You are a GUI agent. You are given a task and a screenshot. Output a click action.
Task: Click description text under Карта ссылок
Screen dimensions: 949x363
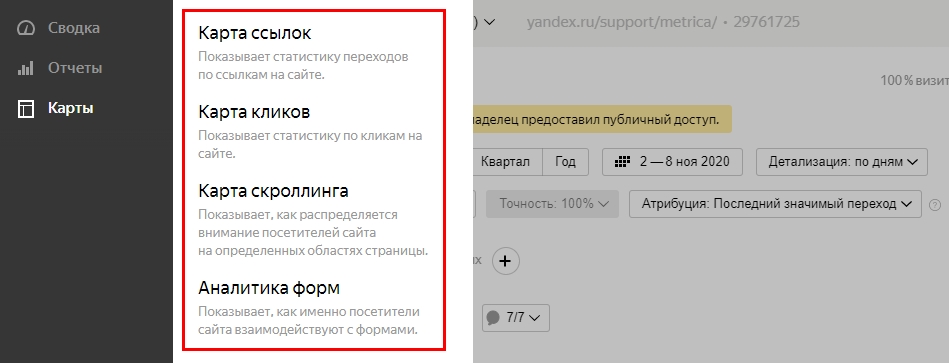pos(303,66)
